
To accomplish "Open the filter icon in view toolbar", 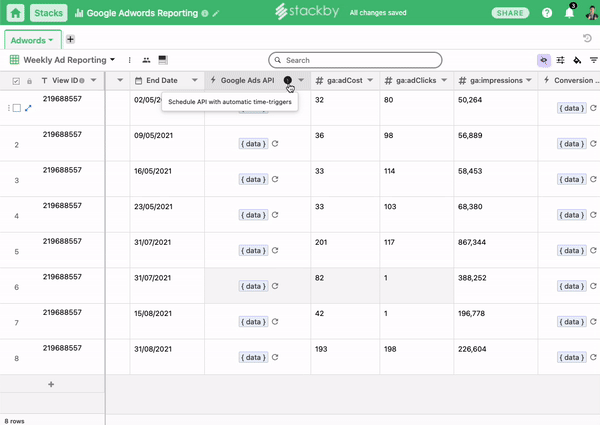I will coord(594,60).
